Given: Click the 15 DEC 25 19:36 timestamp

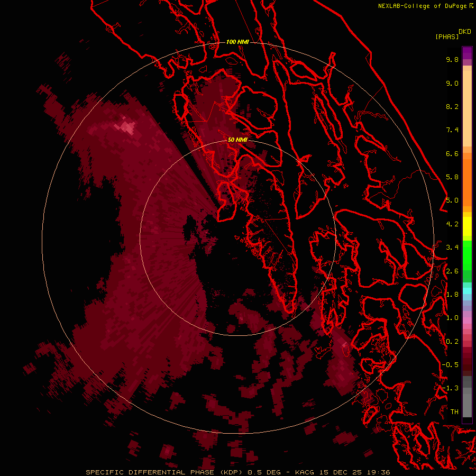Looking at the screenshot, I should pyautogui.click(x=354, y=472).
